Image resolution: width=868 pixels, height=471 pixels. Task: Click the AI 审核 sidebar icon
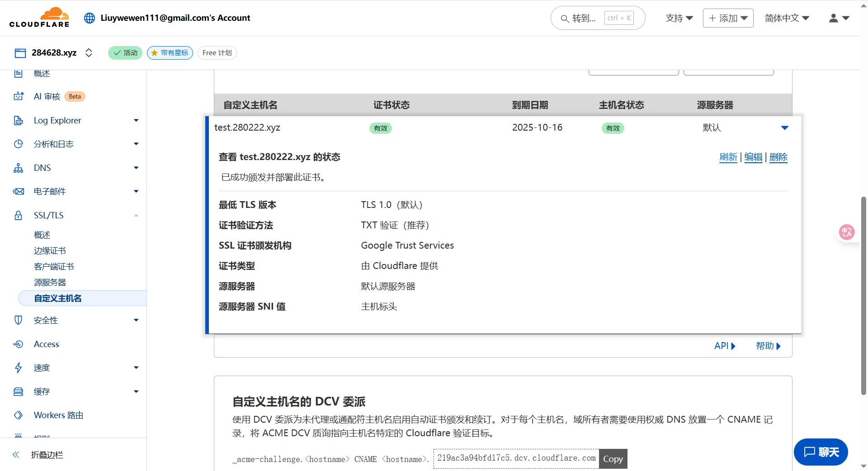(x=19, y=96)
